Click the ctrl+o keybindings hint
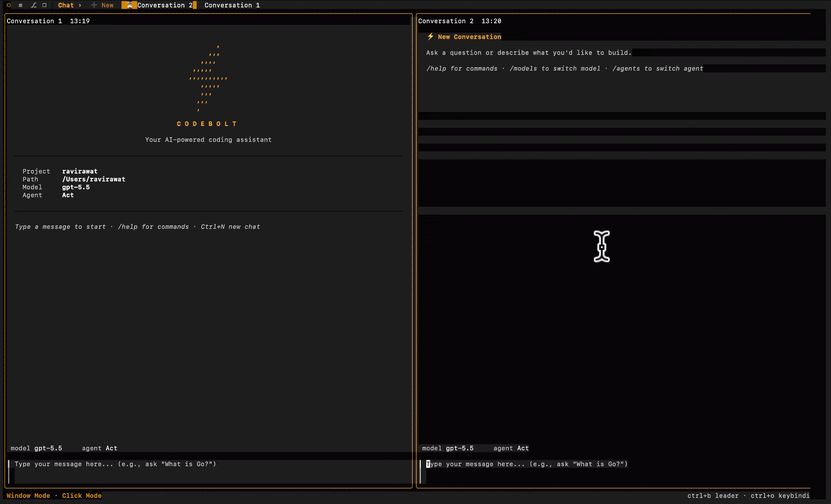This screenshot has height=504, width=831. [x=780, y=496]
